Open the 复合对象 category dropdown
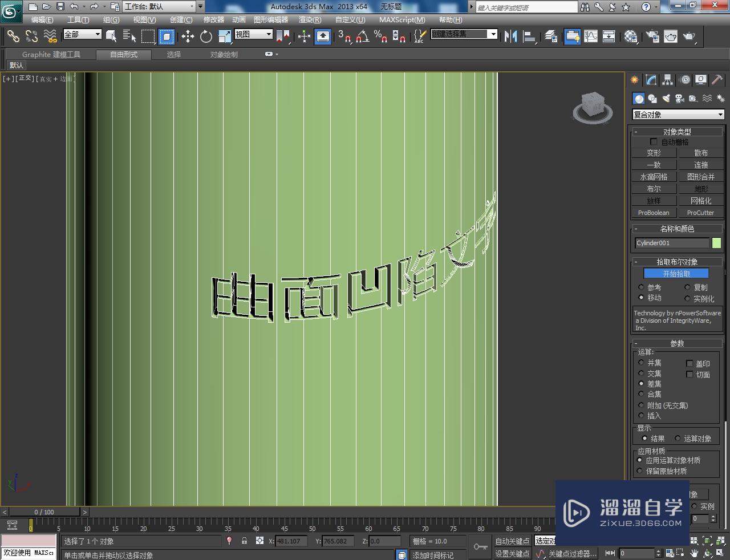Image resolution: width=730 pixels, height=560 pixels. [x=678, y=115]
